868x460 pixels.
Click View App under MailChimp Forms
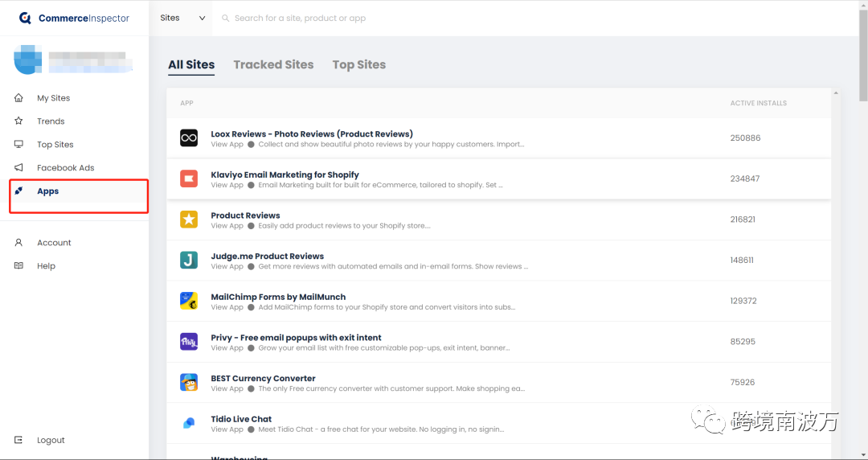[x=227, y=307]
